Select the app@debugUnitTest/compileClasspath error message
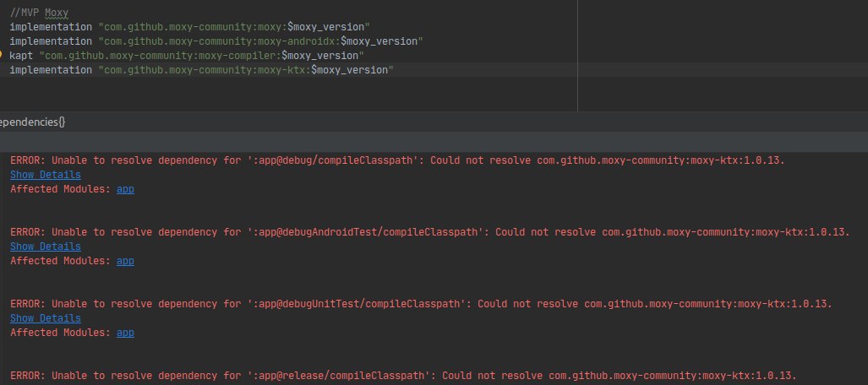 pos(421,304)
